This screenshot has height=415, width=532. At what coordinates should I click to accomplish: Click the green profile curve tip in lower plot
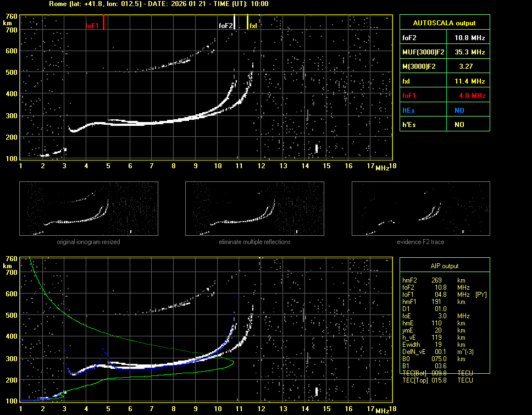coord(232,362)
